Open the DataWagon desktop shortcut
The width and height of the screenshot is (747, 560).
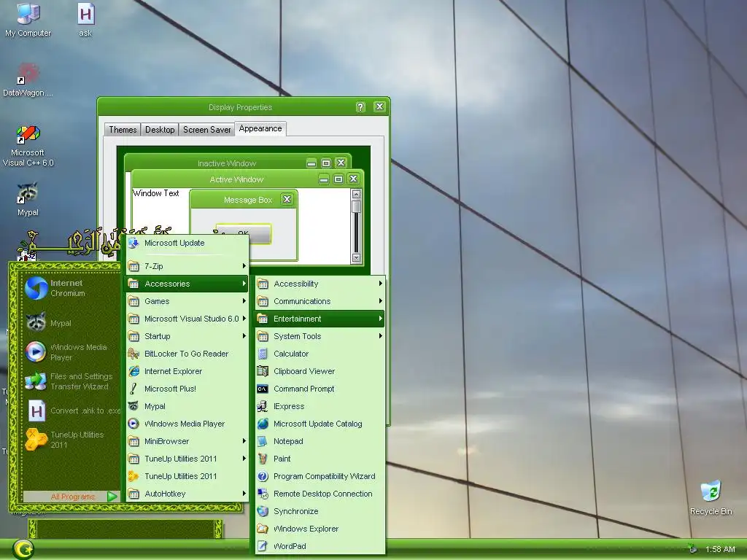coord(28,79)
